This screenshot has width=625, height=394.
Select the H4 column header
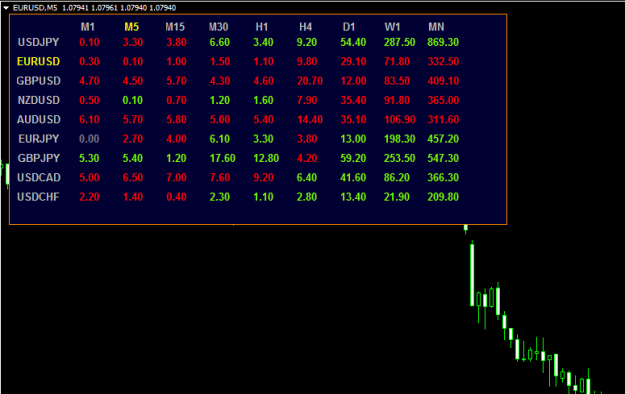point(305,27)
